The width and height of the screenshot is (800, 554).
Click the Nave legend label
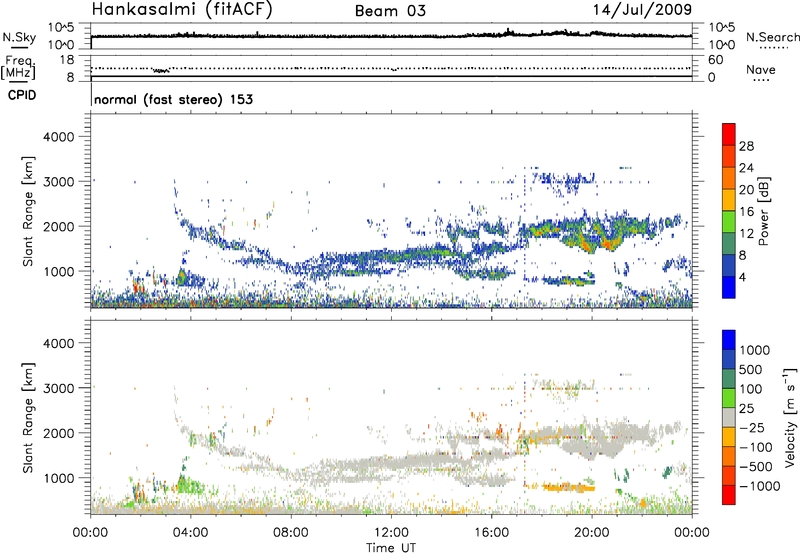761,69
